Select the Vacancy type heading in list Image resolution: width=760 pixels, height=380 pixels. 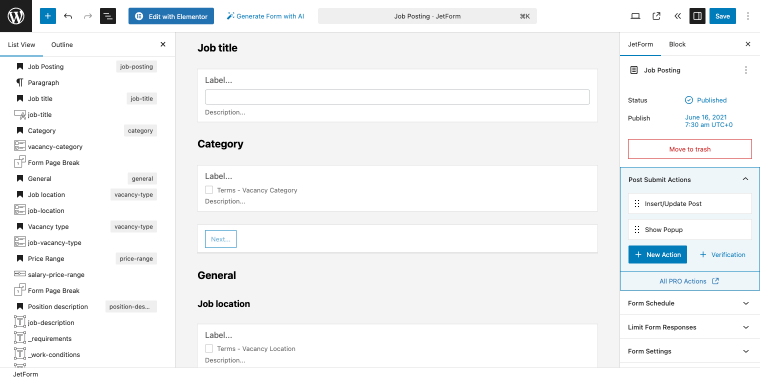(x=48, y=226)
